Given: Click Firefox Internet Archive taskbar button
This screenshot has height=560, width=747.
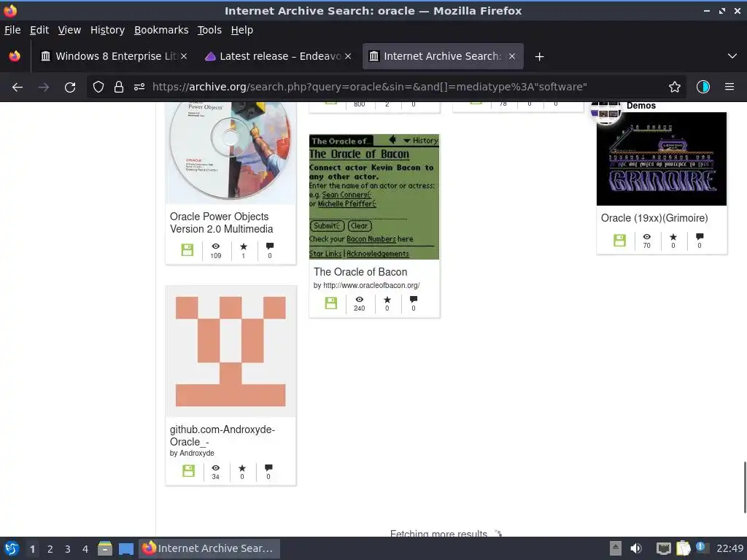Looking at the screenshot, I should (209, 548).
